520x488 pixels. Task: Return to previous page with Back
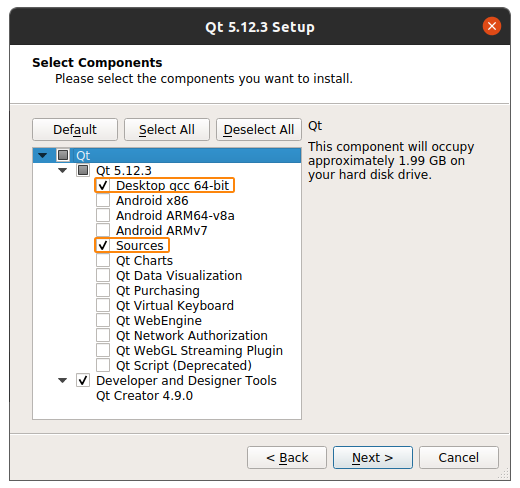click(287, 458)
